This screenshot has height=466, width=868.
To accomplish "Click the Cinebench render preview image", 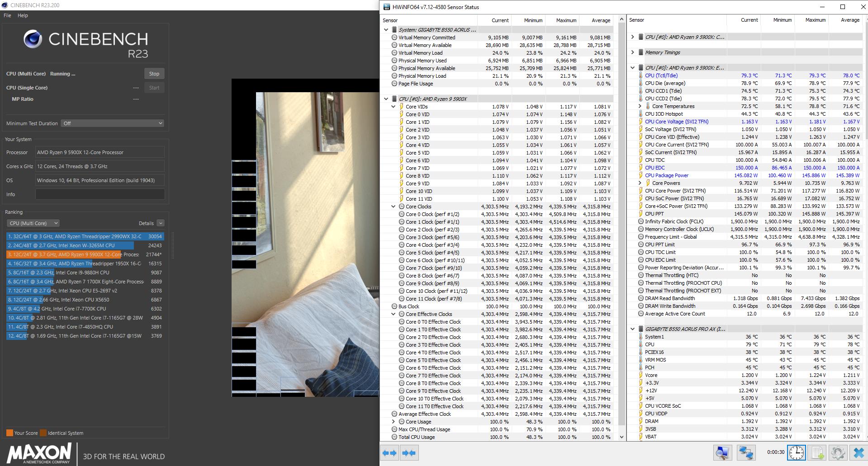I will (305, 238).
